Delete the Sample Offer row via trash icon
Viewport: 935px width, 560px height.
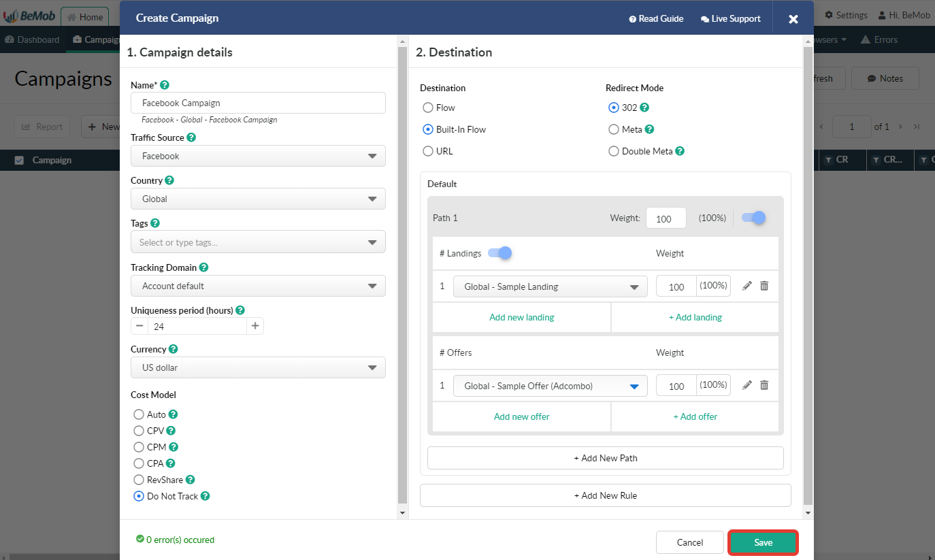coord(764,386)
